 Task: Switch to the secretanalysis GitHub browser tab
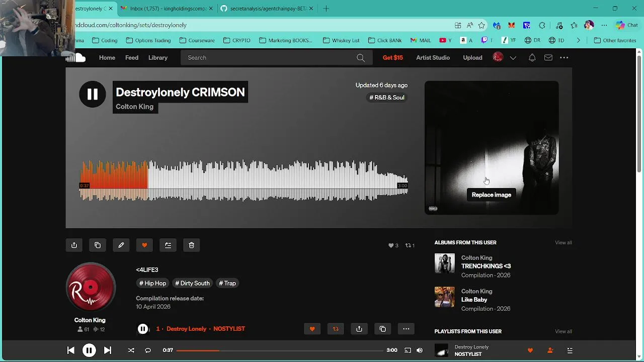[268, 9]
